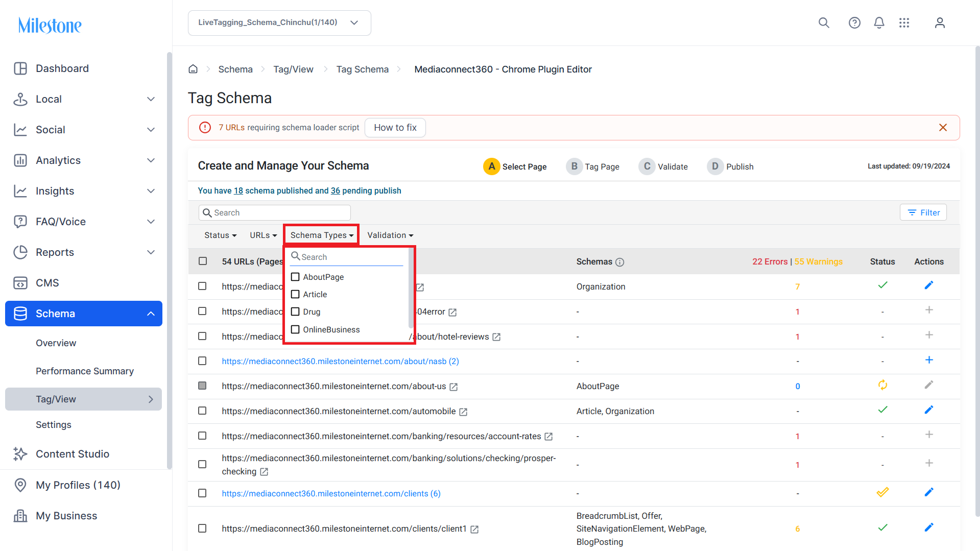Toggle the select-all 54 URLs checkbox
The height and width of the screenshot is (551, 980).
click(x=203, y=261)
